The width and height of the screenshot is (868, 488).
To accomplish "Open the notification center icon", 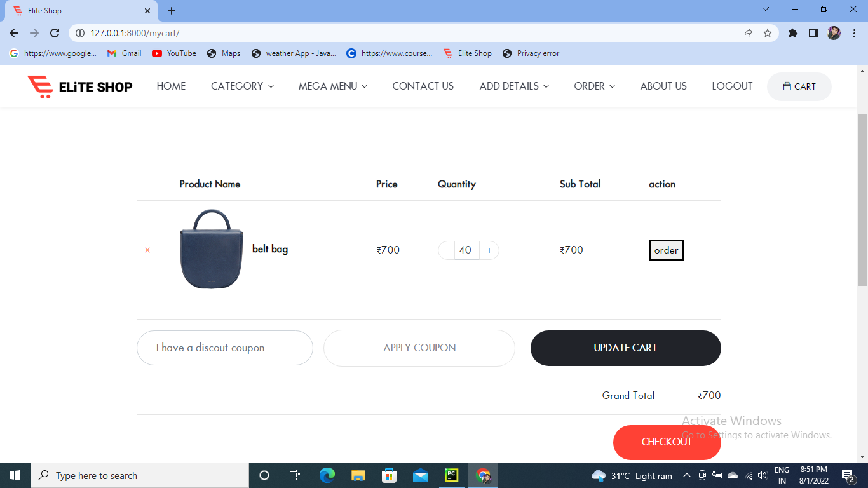I will [x=848, y=476].
